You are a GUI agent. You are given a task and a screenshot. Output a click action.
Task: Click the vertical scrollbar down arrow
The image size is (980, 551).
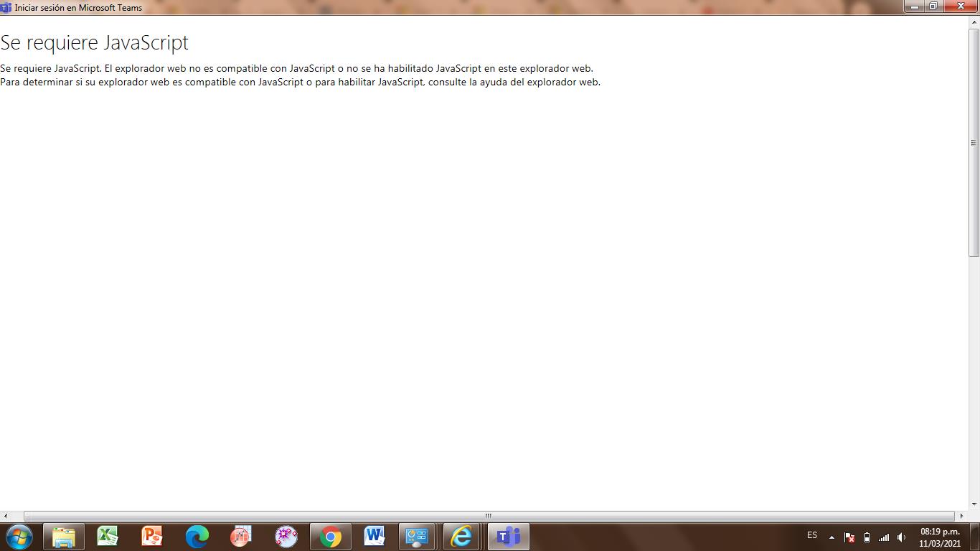(x=974, y=504)
